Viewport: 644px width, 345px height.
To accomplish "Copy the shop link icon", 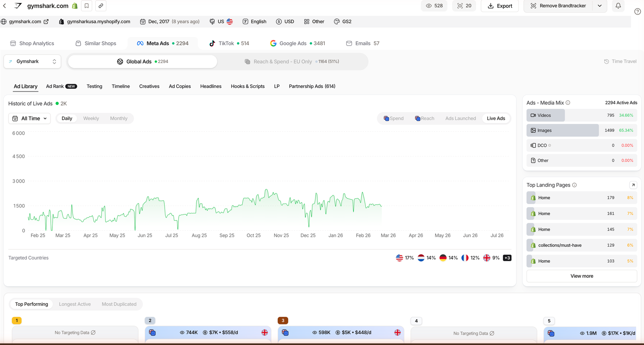I will tap(101, 6).
